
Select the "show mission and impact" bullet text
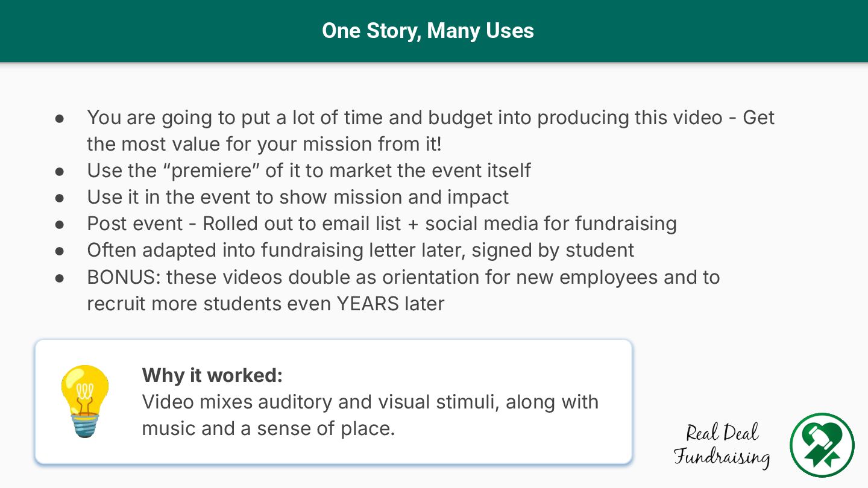pyautogui.click(x=298, y=197)
